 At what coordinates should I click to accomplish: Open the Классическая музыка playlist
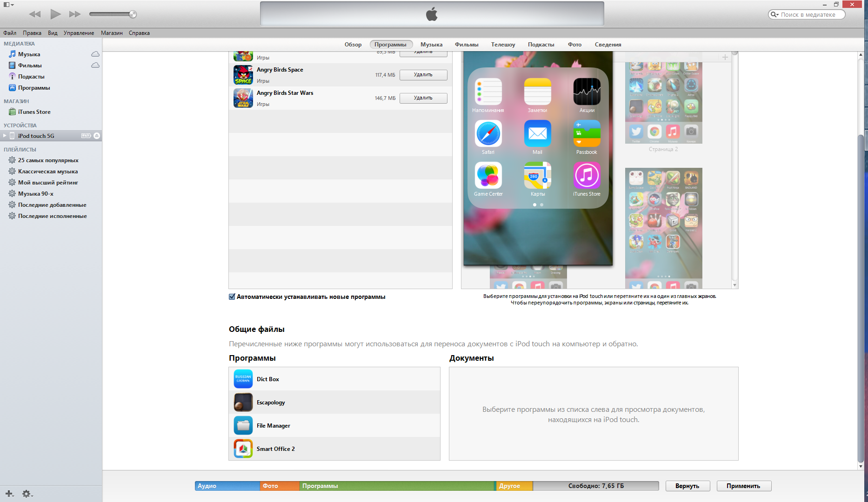47,172
